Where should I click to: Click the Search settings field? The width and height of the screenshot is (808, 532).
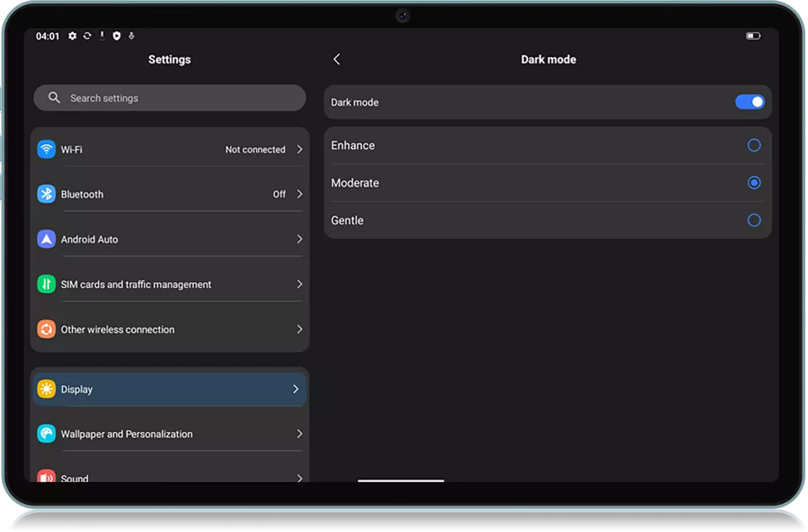pos(170,98)
